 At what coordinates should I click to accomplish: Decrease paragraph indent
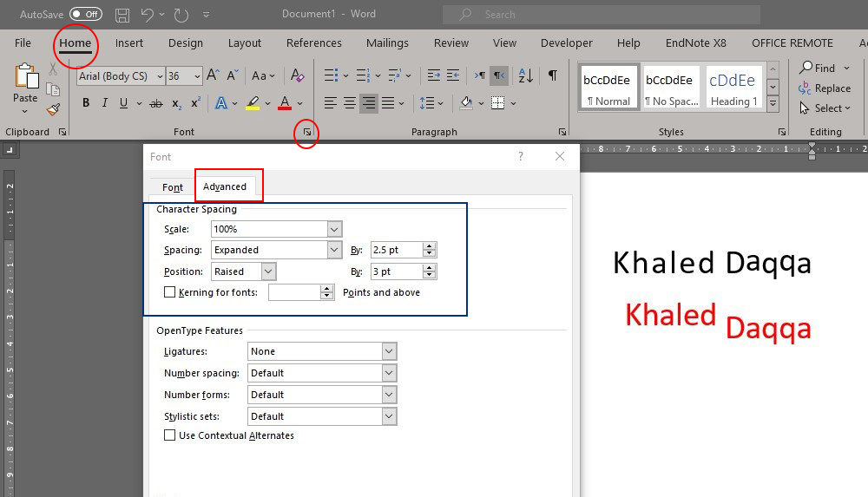[434, 75]
